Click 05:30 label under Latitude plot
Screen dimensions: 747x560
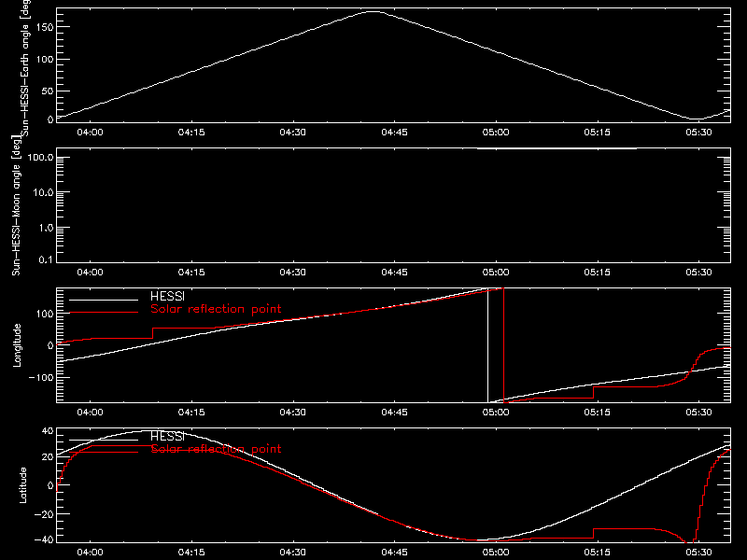698,552
